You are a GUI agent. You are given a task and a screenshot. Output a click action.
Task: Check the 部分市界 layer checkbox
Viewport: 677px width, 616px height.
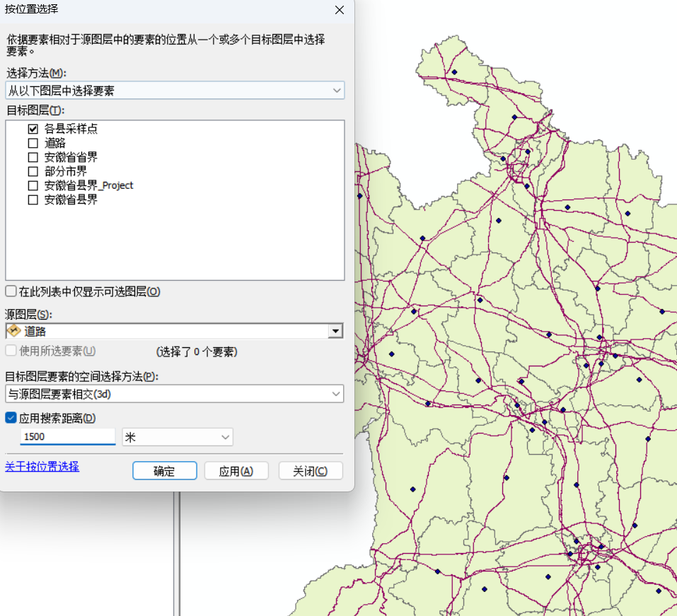point(33,171)
